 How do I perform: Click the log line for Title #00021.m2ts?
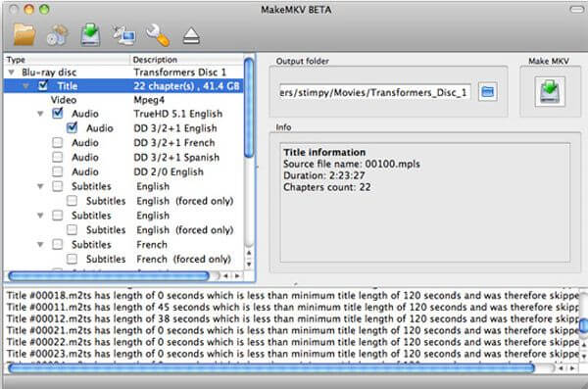(293, 330)
